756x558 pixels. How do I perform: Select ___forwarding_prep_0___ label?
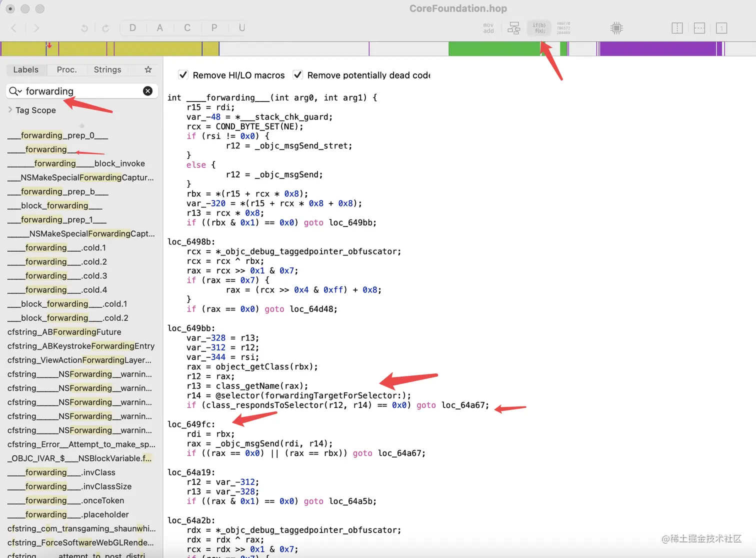click(x=58, y=135)
